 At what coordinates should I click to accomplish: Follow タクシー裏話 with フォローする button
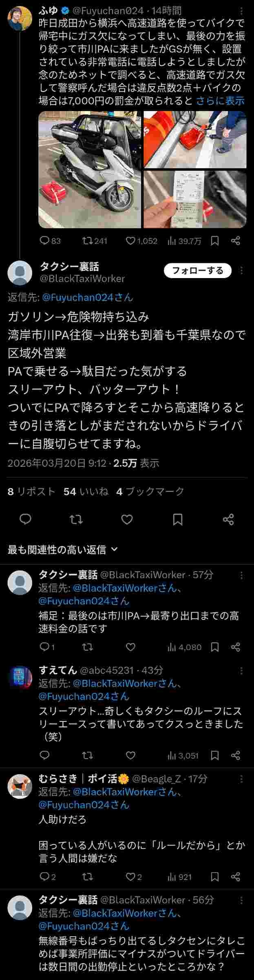(x=198, y=270)
